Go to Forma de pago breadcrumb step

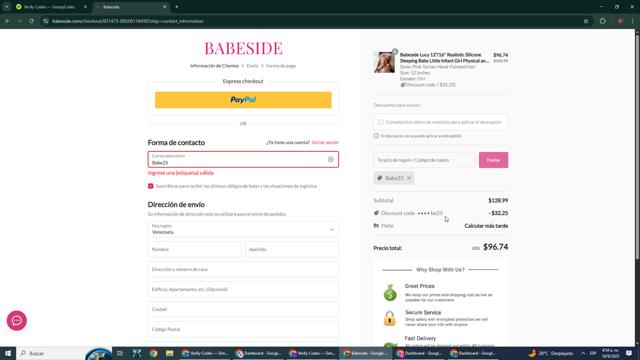pyautogui.click(x=281, y=66)
